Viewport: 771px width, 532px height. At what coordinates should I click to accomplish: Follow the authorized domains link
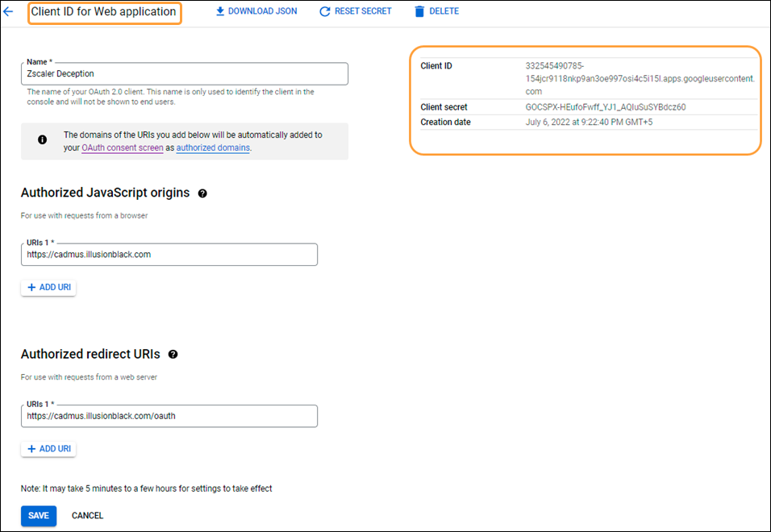[213, 148]
